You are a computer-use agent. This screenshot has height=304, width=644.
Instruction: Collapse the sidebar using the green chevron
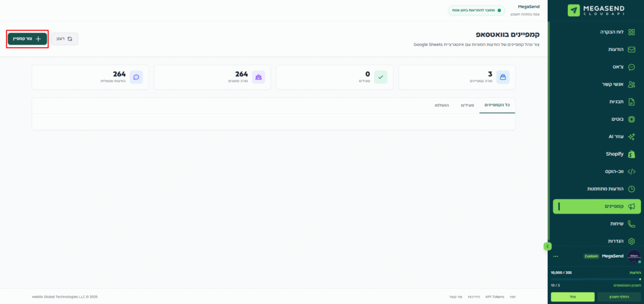[x=548, y=246]
